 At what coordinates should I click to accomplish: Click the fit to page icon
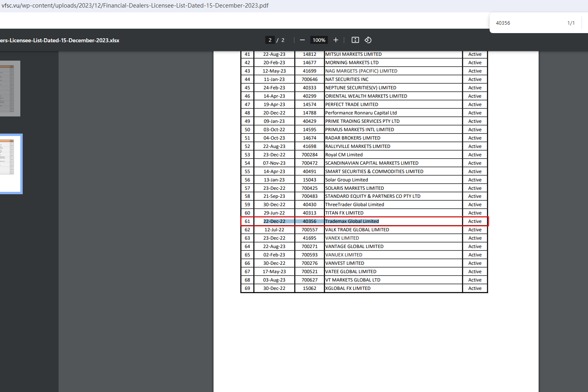pyautogui.click(x=355, y=40)
